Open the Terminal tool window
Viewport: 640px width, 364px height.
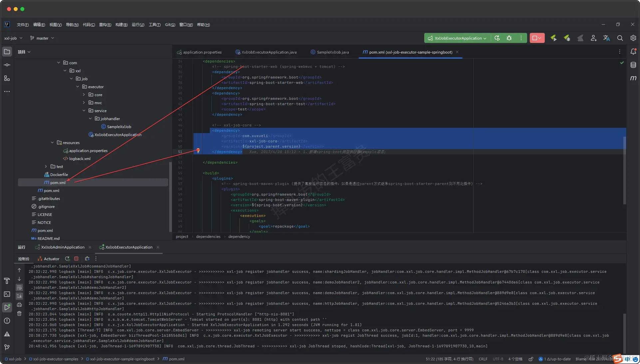[7, 294]
